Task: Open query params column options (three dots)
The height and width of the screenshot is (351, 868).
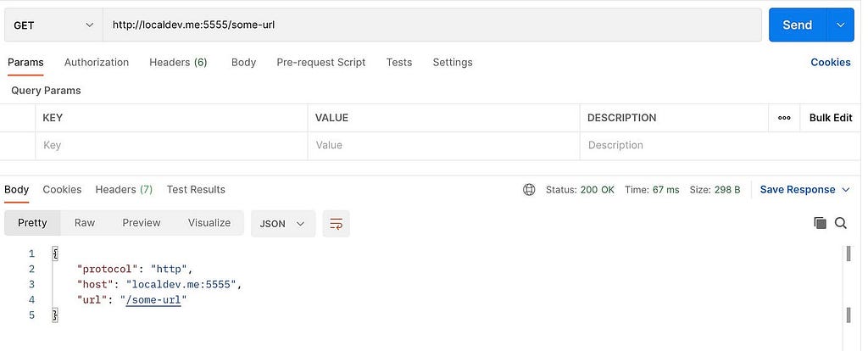Action: click(x=784, y=118)
